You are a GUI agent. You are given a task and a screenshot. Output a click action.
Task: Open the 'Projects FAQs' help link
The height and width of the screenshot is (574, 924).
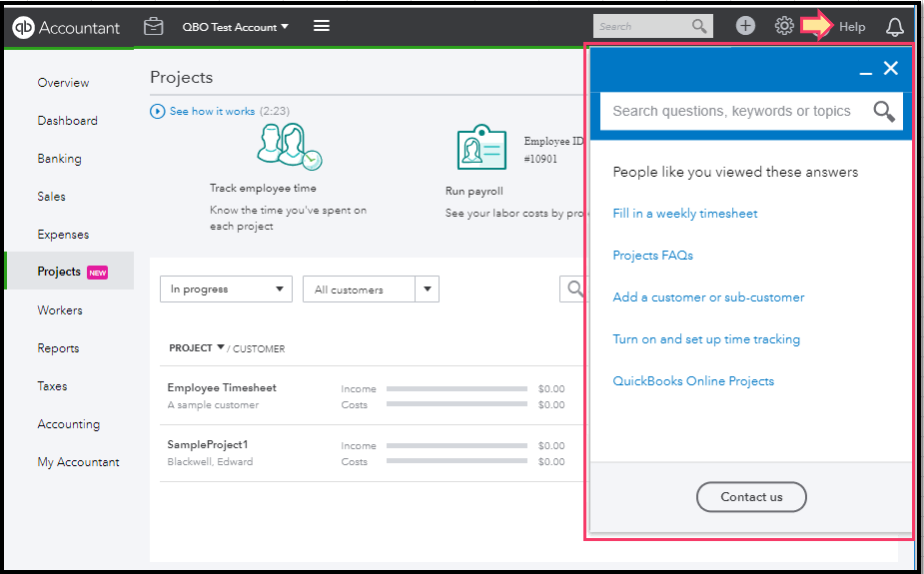(653, 255)
